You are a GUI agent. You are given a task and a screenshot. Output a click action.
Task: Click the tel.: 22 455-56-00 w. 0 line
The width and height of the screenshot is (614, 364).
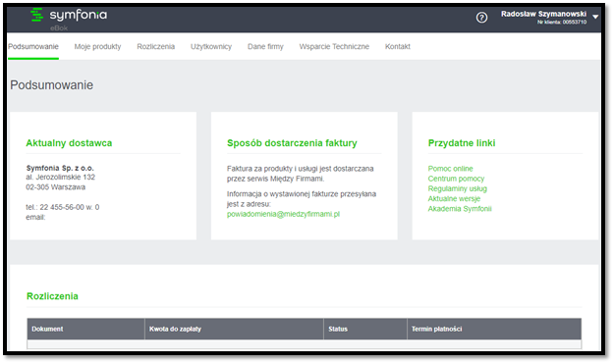(x=63, y=207)
